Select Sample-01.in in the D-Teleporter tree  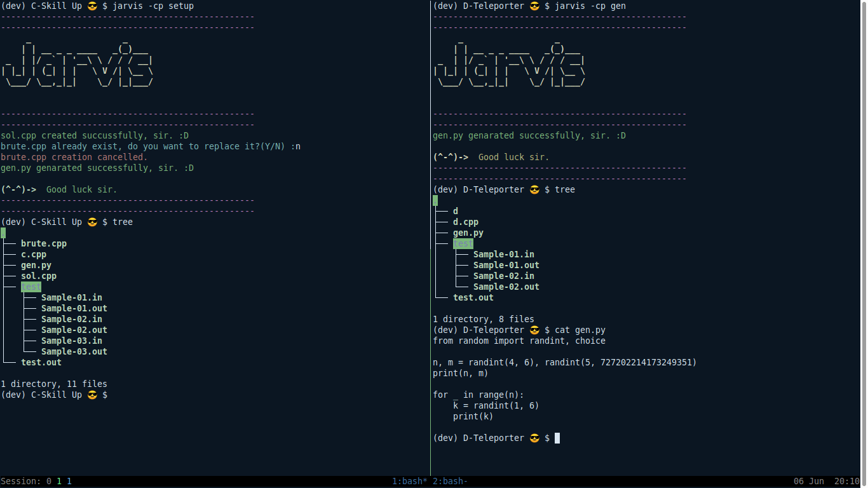pos(504,254)
